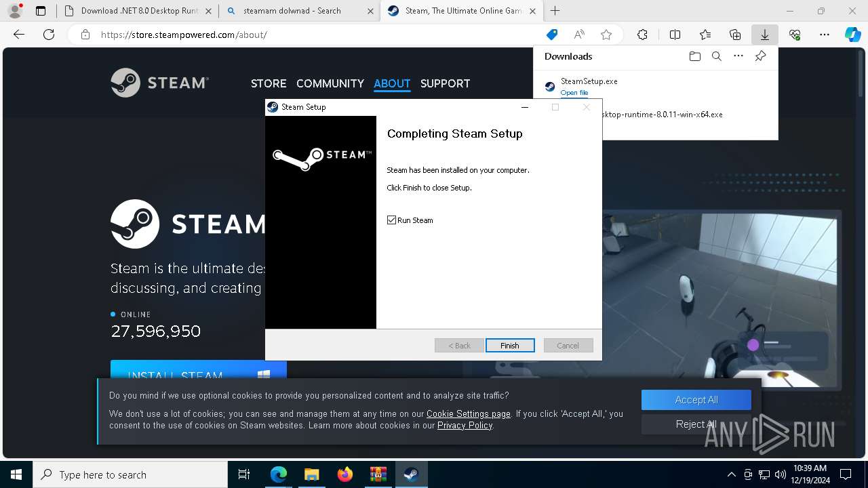
Task: Click the Edge profile avatar icon
Action: pyautogui.click(x=14, y=11)
